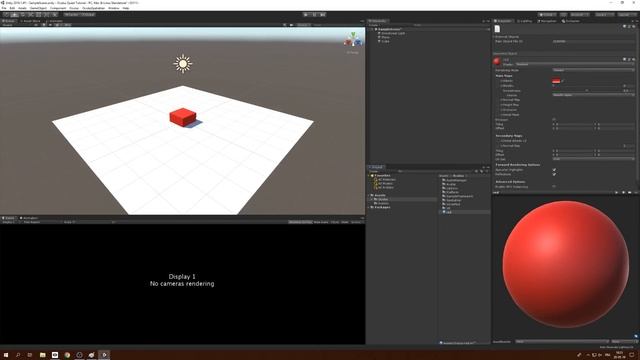Image resolution: width=640 pixels, height=360 pixels.
Task: Select the Scale tool in the toolbar
Action: click(x=31, y=14)
